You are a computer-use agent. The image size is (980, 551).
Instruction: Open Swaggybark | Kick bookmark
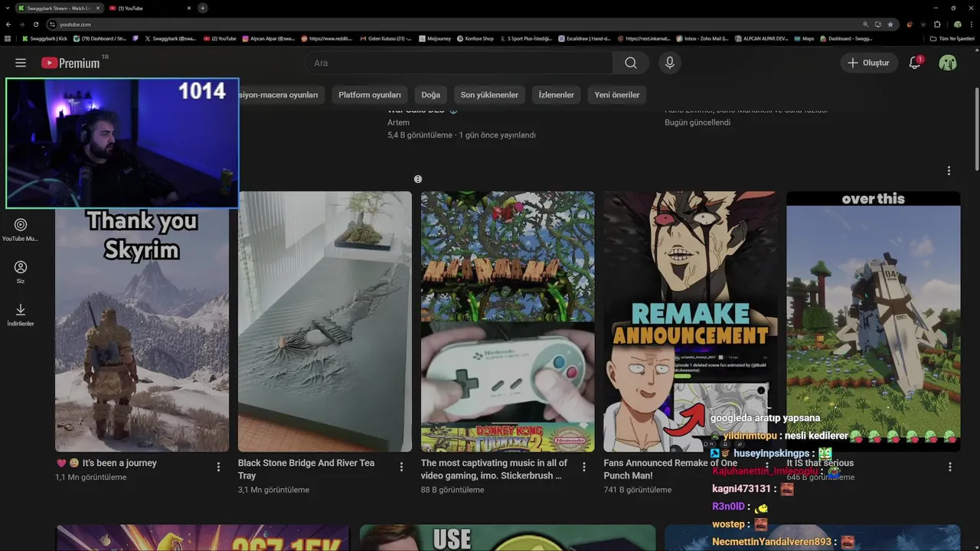[x=44, y=38]
